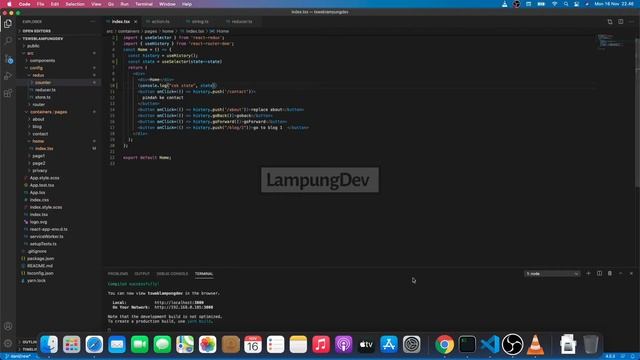Maximize the terminal panel with chevron up
Image resolution: width=640 pixels, height=360 pixels.
[620, 273]
